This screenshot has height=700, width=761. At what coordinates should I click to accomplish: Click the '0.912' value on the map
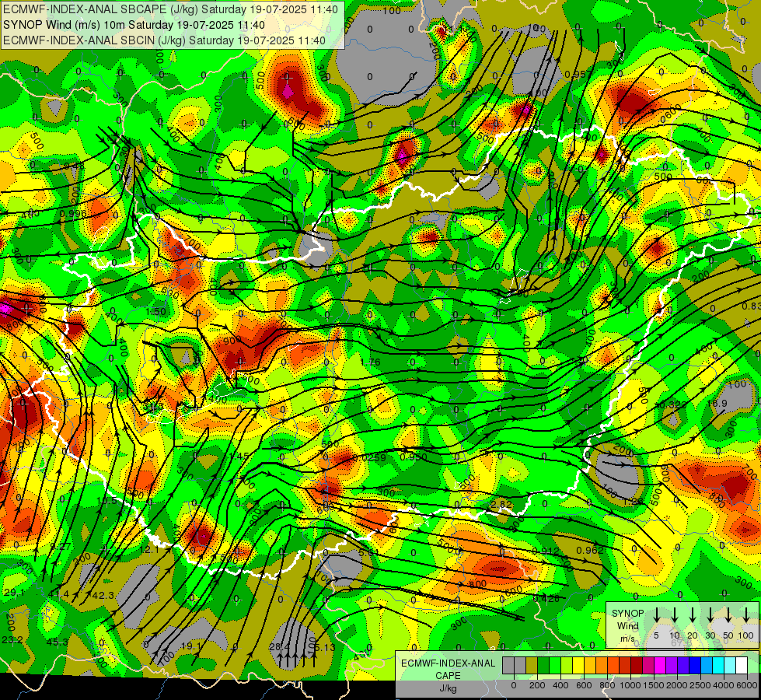point(546,551)
